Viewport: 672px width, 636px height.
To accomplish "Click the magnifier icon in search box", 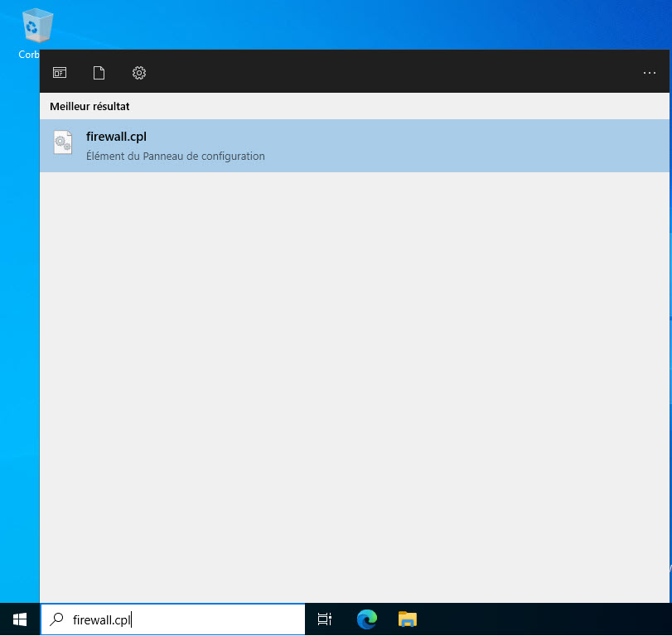I will 56,619.
